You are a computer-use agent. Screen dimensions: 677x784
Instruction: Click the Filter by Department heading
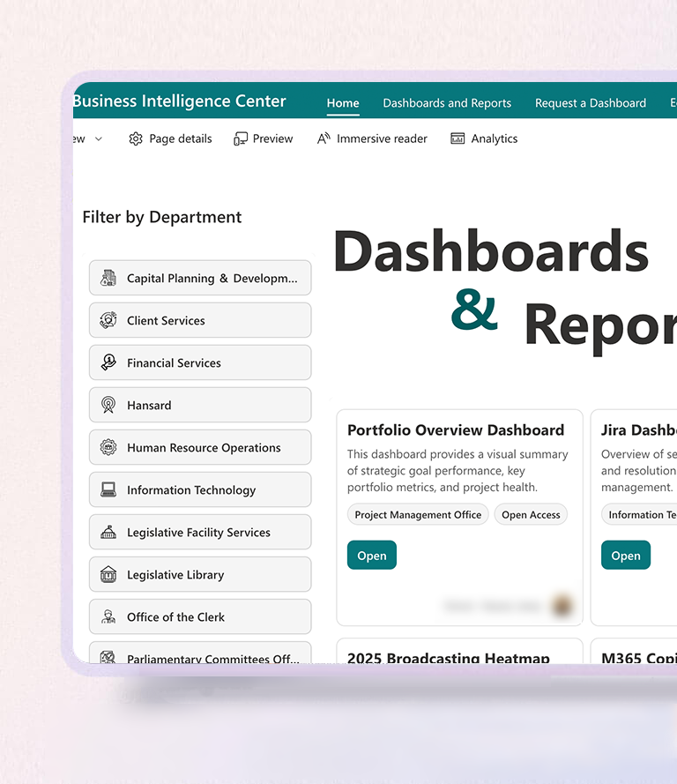click(x=162, y=217)
